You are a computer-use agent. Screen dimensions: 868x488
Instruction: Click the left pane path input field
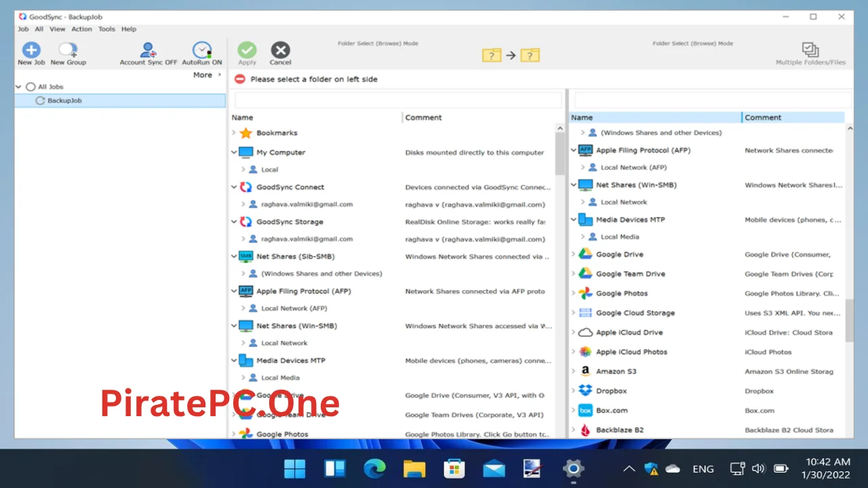point(398,100)
